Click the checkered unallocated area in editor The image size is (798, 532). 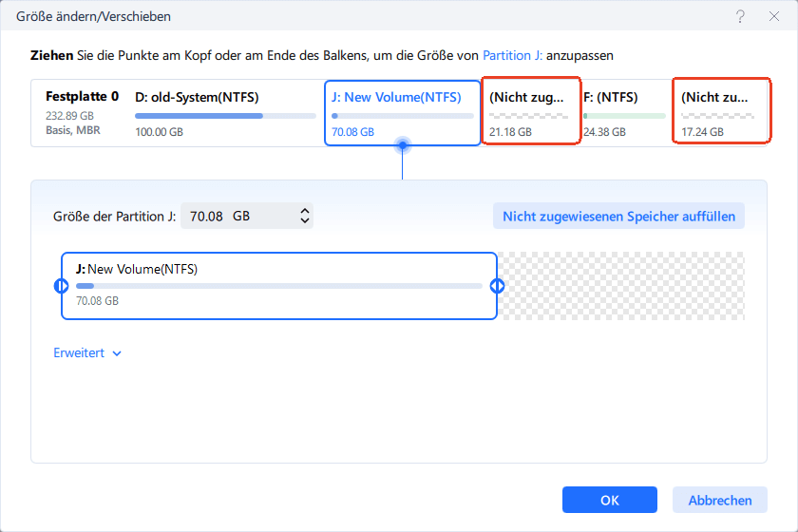point(622,286)
